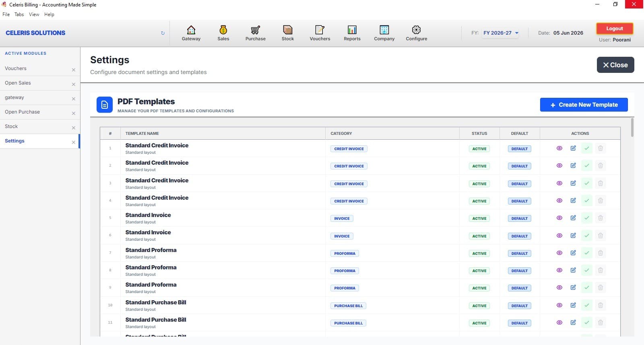The image size is (644, 345).
Task: Click the INVOICE badge in row 5
Action: (x=342, y=218)
